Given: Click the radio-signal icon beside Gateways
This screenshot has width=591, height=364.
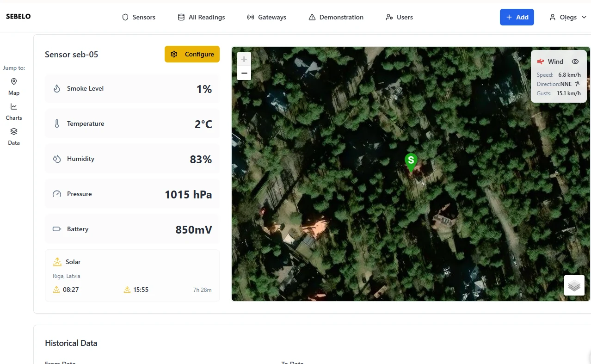Looking at the screenshot, I should coord(251,17).
